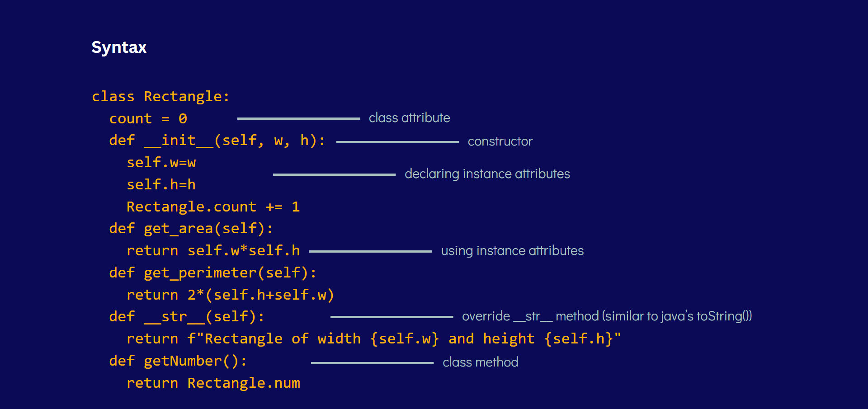The image size is (868, 409).
Task: Click the Syntax heading
Action: click(119, 47)
